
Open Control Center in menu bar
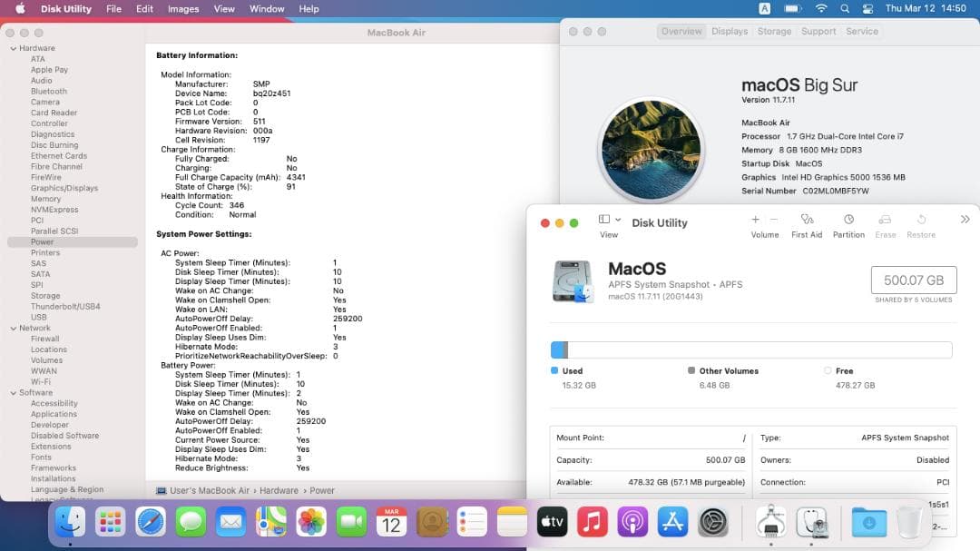point(867,9)
